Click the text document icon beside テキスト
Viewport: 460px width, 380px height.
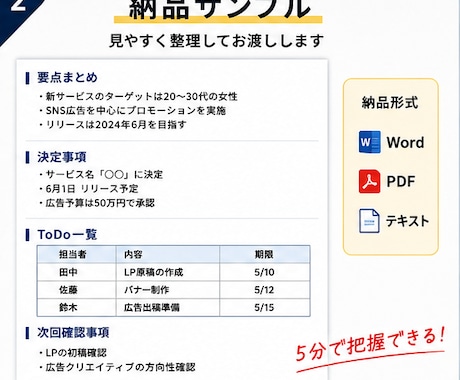click(369, 221)
